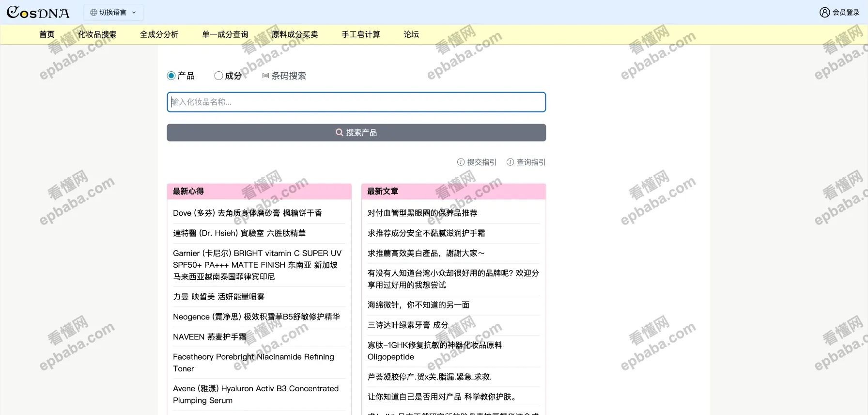This screenshot has width=868, height=415.
Task: Open the 单一成分查询 nav item
Action: [x=225, y=34]
